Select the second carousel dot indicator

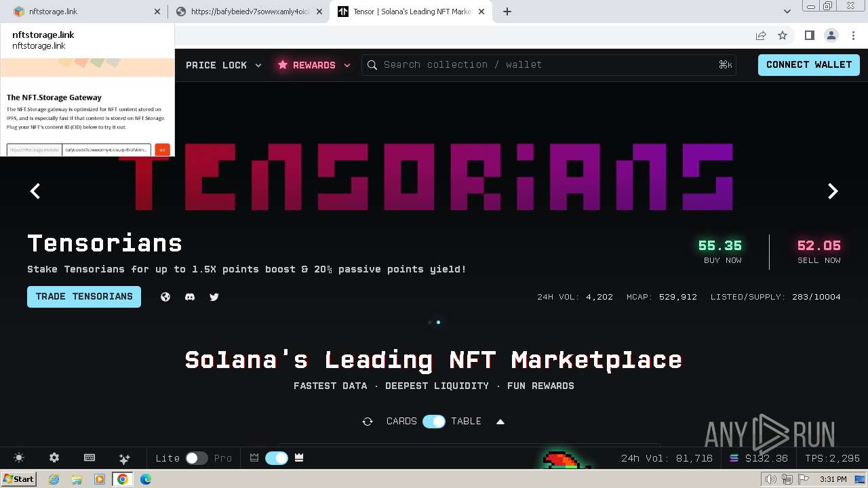click(438, 323)
